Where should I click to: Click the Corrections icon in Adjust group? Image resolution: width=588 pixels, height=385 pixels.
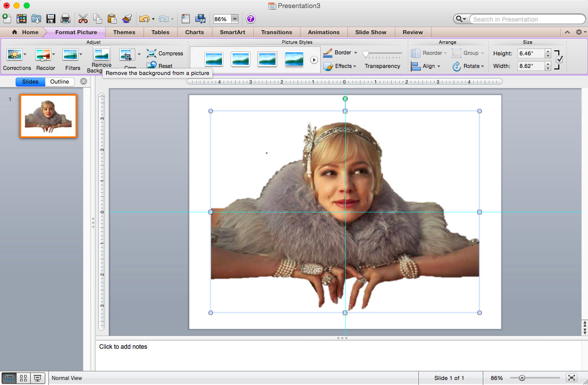click(14, 54)
